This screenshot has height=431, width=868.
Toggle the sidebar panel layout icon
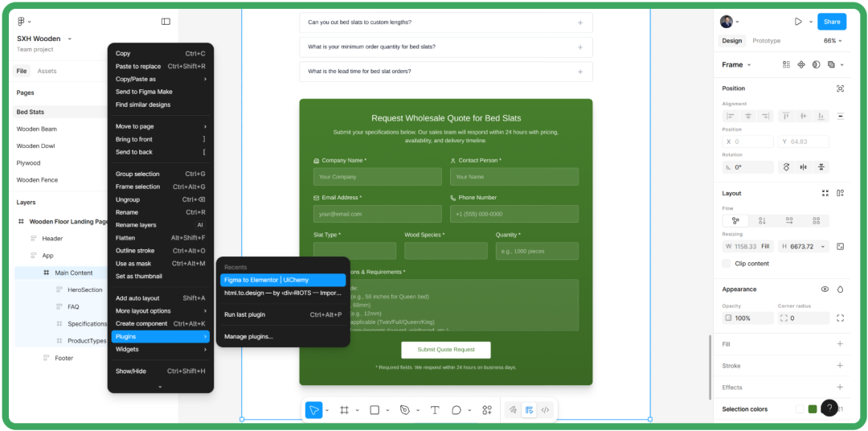pos(166,22)
